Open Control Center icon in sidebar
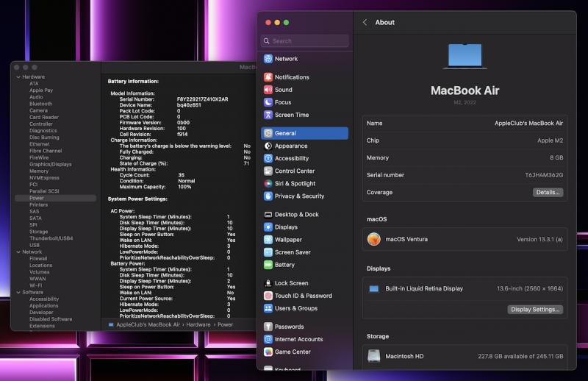The width and height of the screenshot is (588, 381). click(268, 171)
